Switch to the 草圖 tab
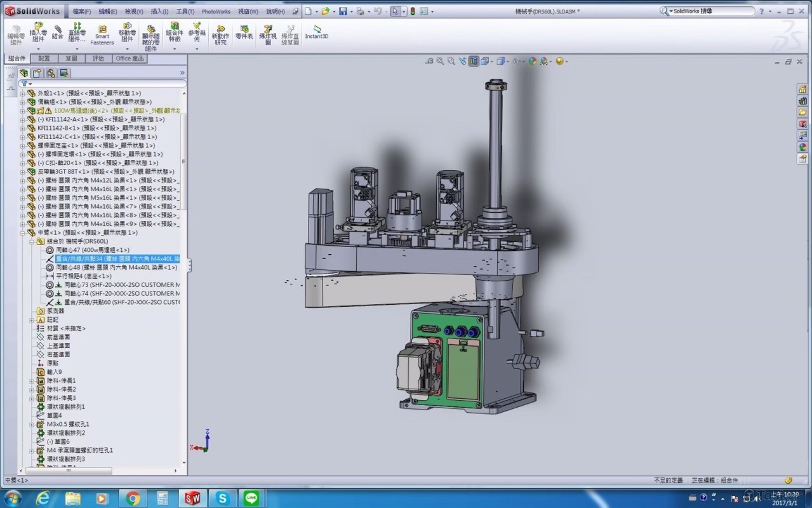The image size is (812, 508). click(71, 58)
